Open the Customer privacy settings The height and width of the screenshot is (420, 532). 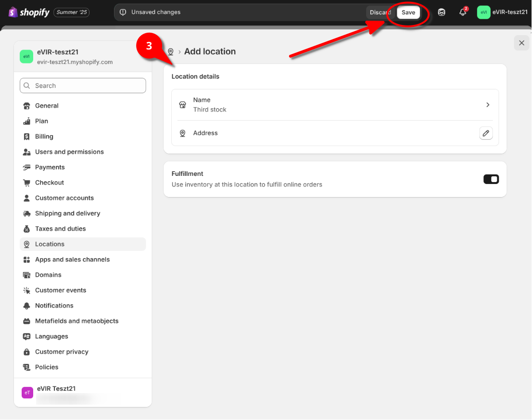coord(62,352)
